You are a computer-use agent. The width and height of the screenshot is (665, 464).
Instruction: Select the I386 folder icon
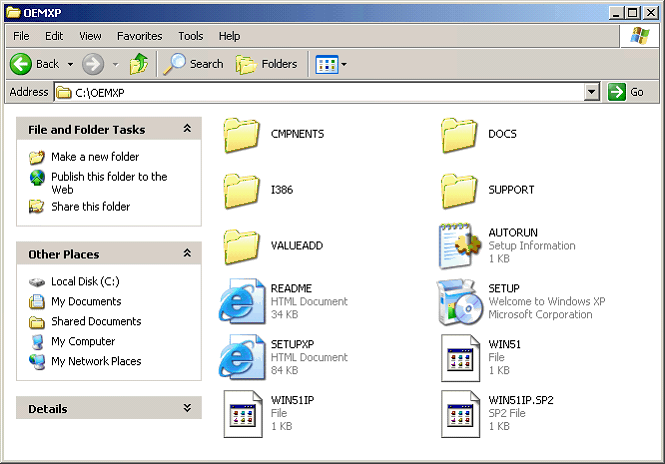241,190
